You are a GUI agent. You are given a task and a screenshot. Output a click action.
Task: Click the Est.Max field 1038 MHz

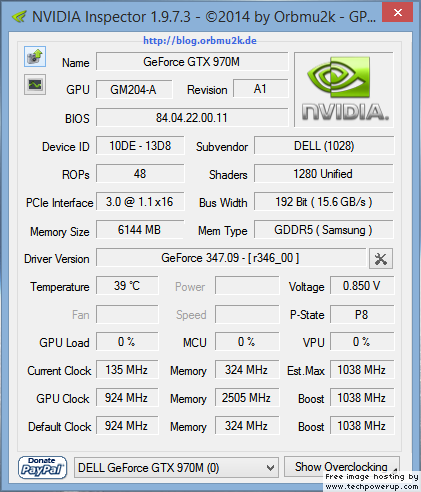[x=362, y=370]
